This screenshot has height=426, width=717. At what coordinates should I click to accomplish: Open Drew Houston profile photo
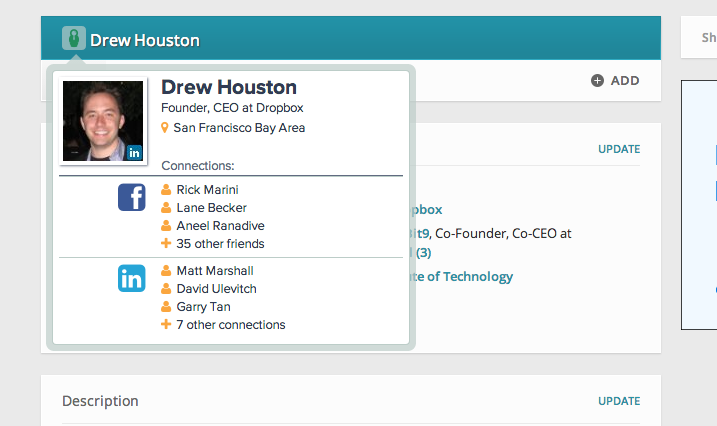(x=102, y=121)
